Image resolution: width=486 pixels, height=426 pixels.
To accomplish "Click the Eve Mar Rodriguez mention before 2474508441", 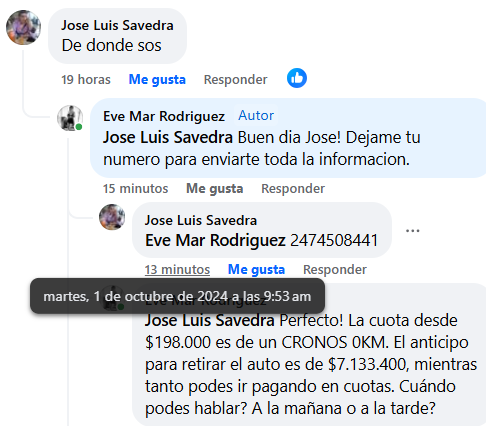I will (x=215, y=240).
